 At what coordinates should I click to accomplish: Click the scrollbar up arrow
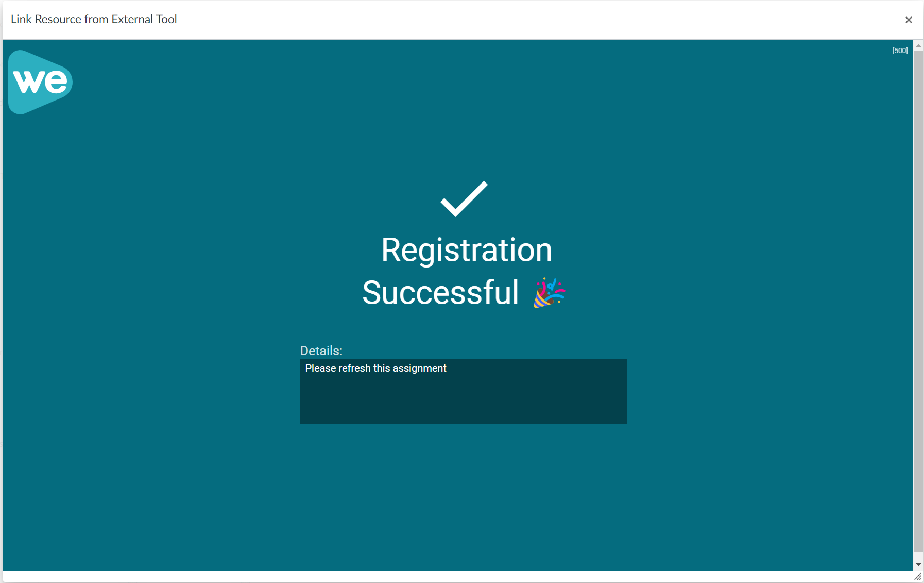click(918, 46)
